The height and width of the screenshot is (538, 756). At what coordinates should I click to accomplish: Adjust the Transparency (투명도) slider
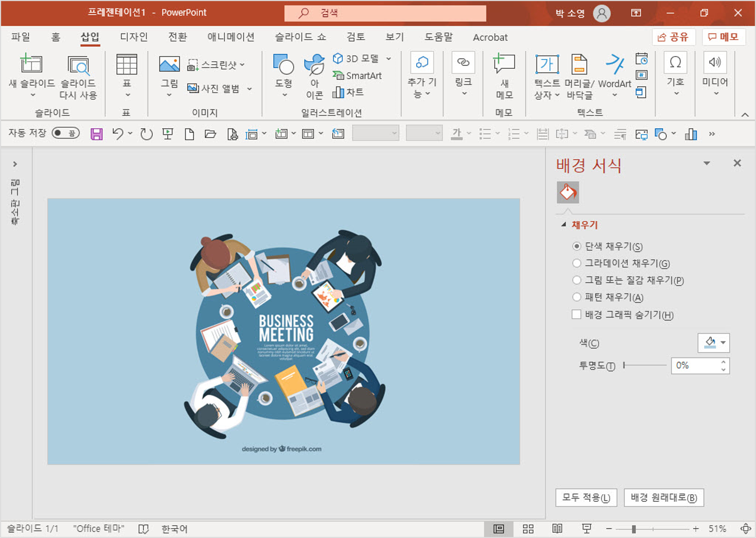[645, 365]
